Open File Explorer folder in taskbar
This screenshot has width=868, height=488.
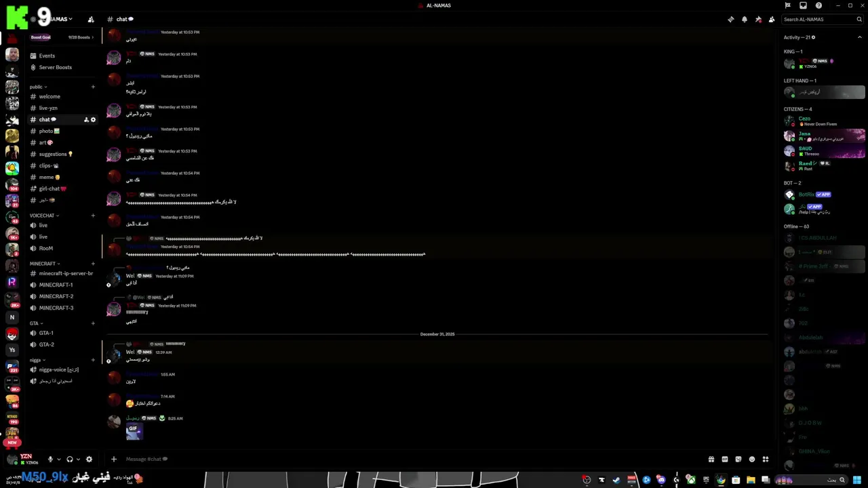(751, 480)
